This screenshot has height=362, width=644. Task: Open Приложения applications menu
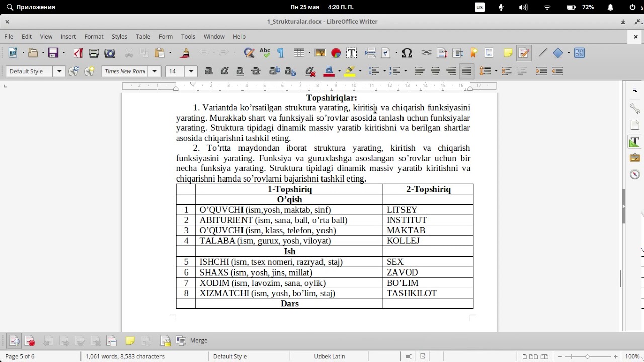(31, 7)
